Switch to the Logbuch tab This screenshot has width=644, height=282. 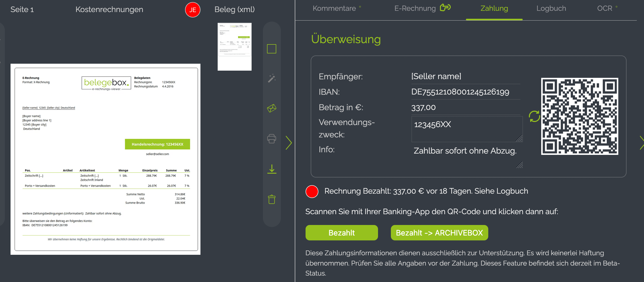coord(551,8)
